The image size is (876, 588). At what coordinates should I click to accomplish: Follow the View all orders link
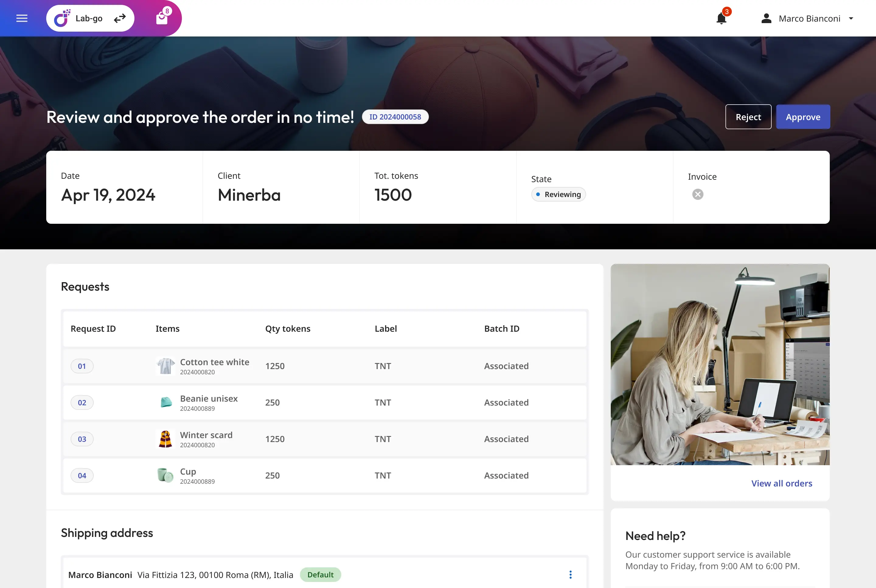coord(781,483)
